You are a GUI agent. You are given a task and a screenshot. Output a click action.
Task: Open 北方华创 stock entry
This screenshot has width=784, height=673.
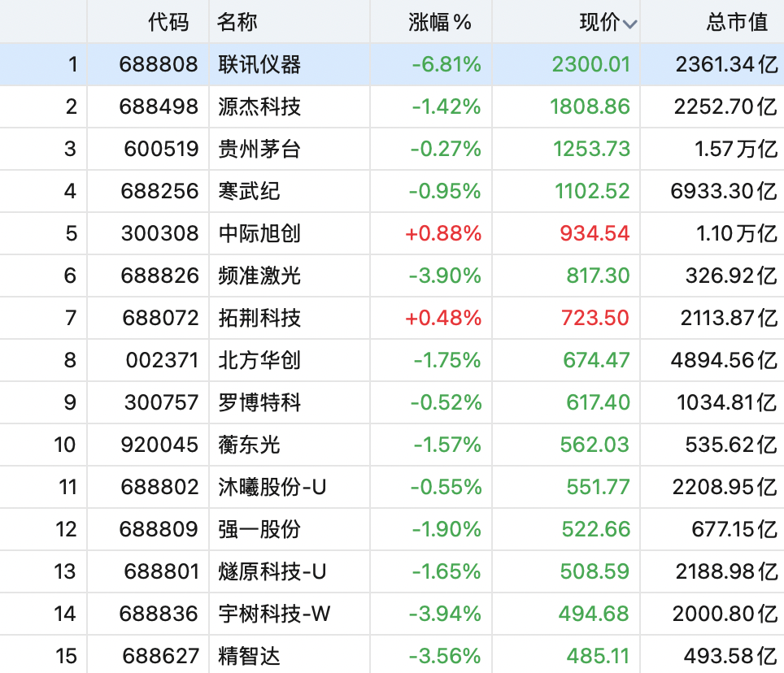point(259,360)
